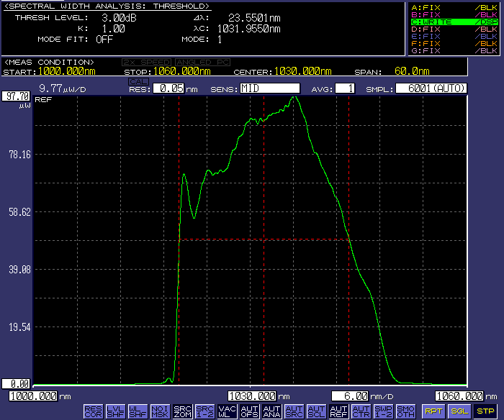Toggle the SMOOTH smoothing indicator
The width and height of the screenshot is (504, 420).
point(406,411)
